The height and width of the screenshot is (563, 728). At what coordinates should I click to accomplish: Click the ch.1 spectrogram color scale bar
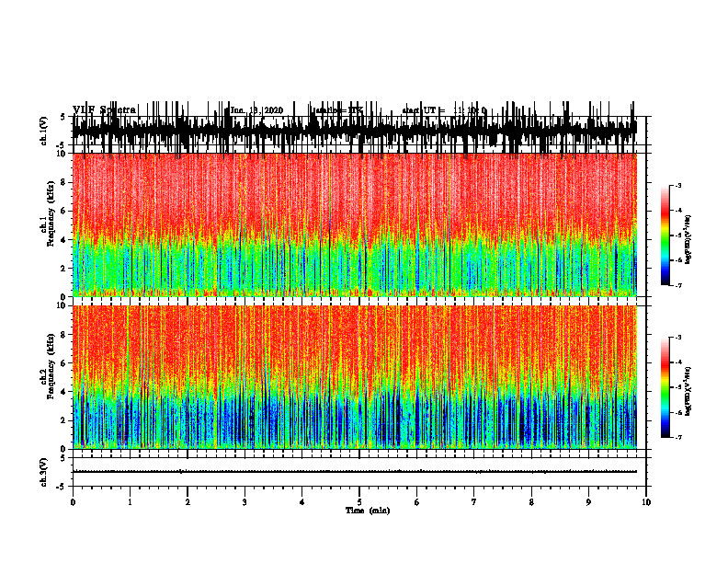[x=665, y=236]
